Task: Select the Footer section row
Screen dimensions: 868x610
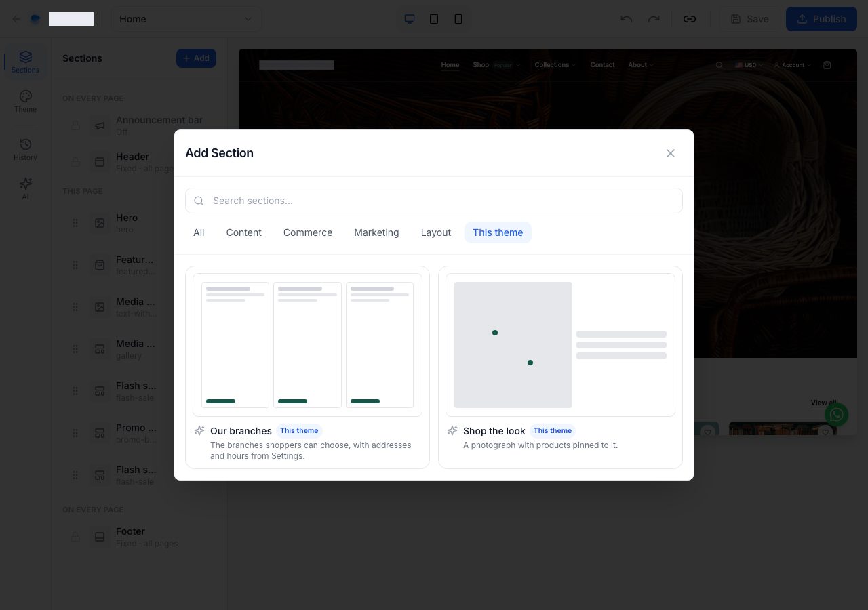Action: point(139,537)
